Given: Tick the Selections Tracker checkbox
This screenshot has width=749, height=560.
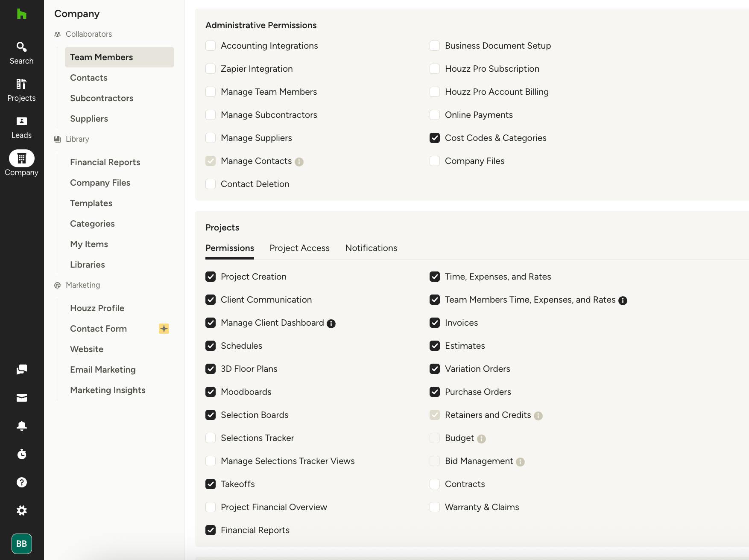Looking at the screenshot, I should click(x=211, y=438).
